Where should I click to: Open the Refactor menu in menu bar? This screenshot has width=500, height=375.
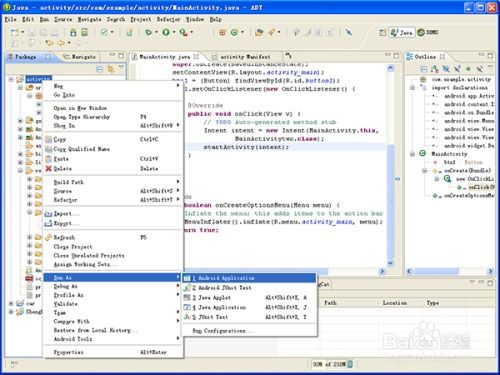point(168,19)
